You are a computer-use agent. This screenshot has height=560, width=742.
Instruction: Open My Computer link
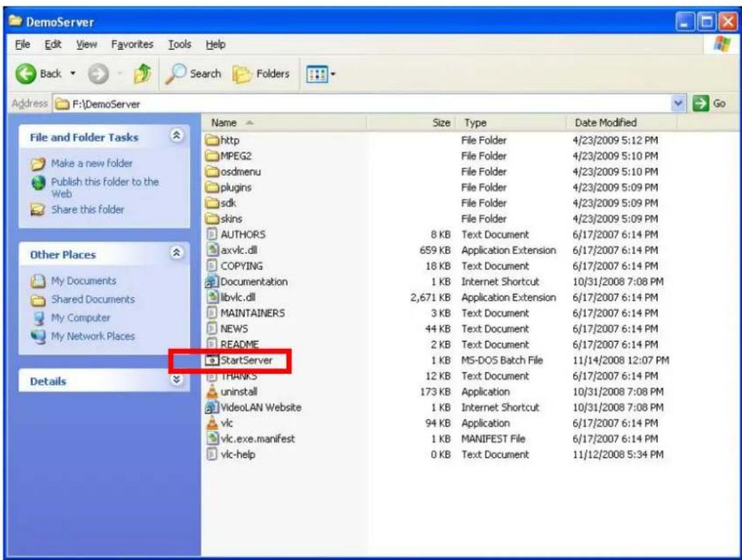pyautogui.click(x=81, y=318)
